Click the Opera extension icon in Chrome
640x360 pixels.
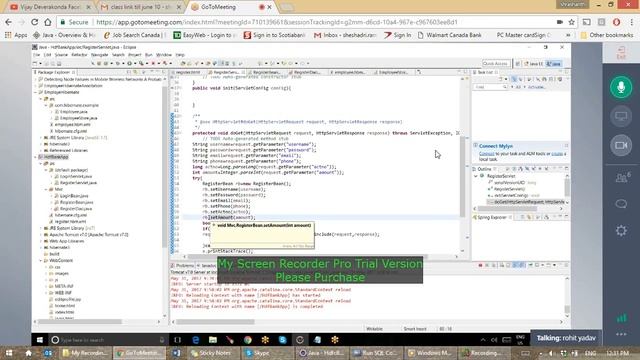pos(616,22)
